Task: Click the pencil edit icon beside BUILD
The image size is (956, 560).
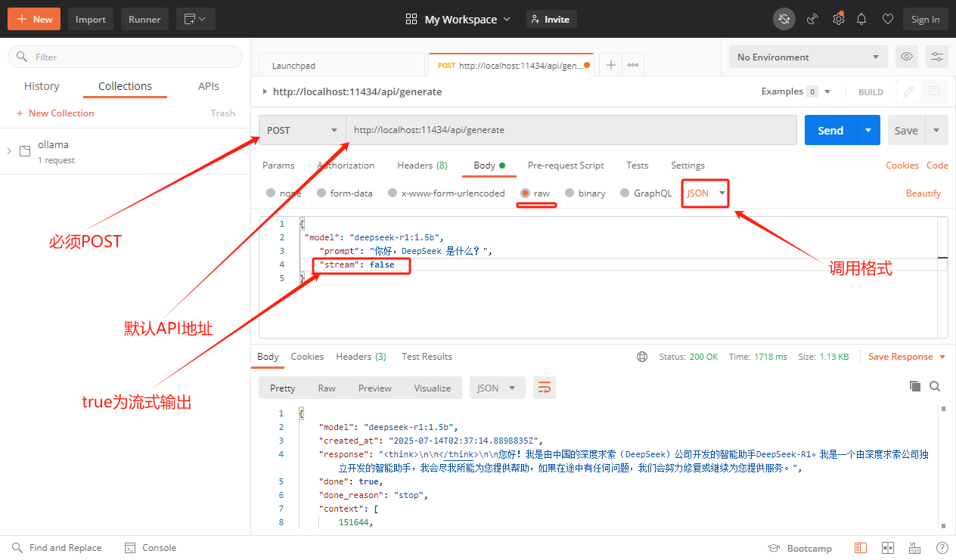Action: tap(909, 91)
